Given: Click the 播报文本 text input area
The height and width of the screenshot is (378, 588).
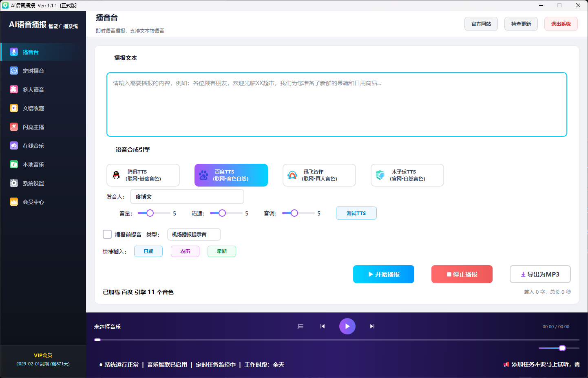Looking at the screenshot, I should tap(337, 104).
